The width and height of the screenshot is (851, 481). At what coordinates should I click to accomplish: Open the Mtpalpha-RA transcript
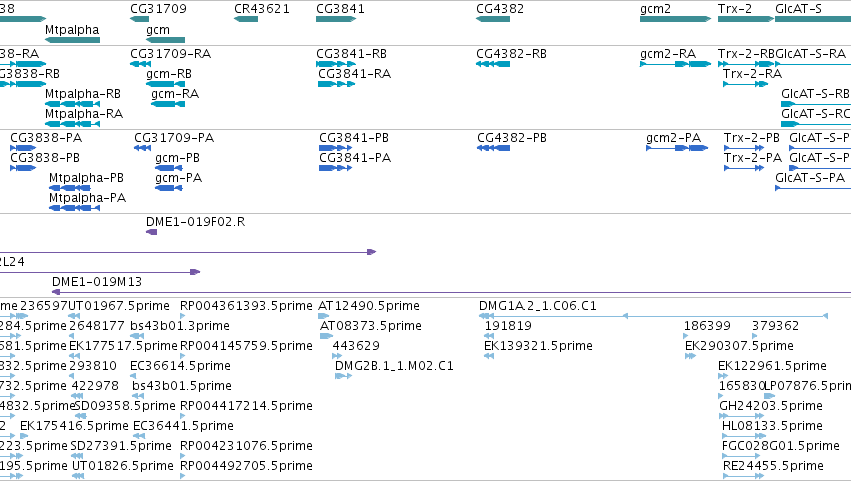pos(72,124)
